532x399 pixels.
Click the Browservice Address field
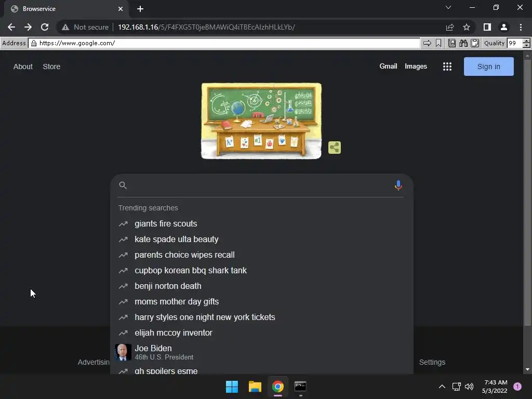(x=224, y=43)
